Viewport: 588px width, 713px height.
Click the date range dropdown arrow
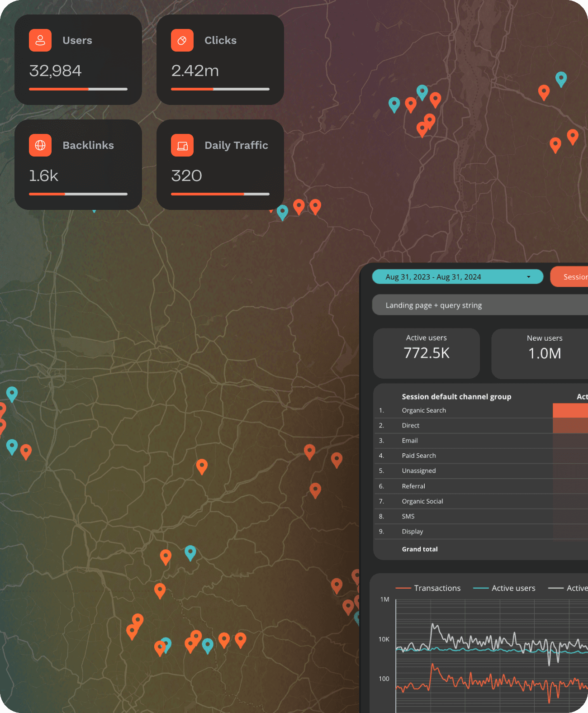click(528, 277)
